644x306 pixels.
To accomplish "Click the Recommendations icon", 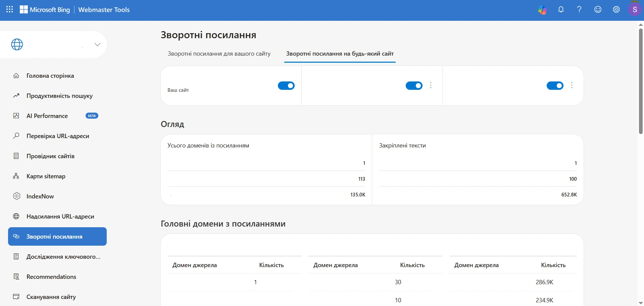I will click(x=16, y=277).
